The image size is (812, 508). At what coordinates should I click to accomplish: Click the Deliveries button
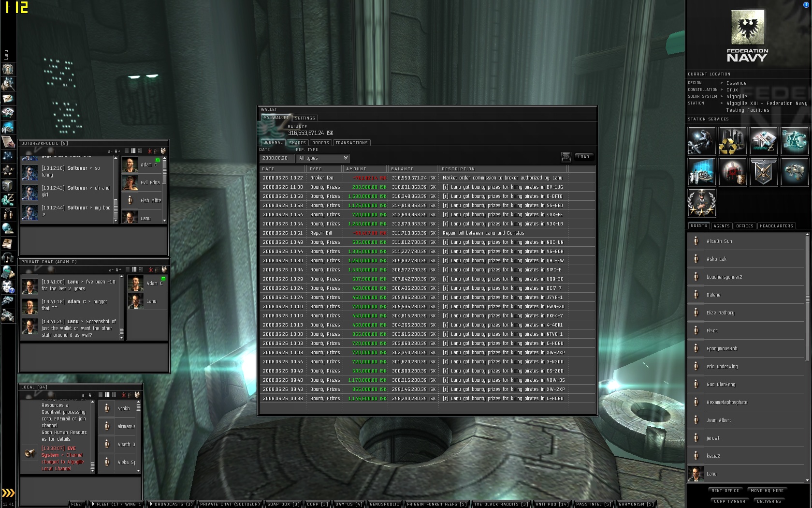[769, 501]
